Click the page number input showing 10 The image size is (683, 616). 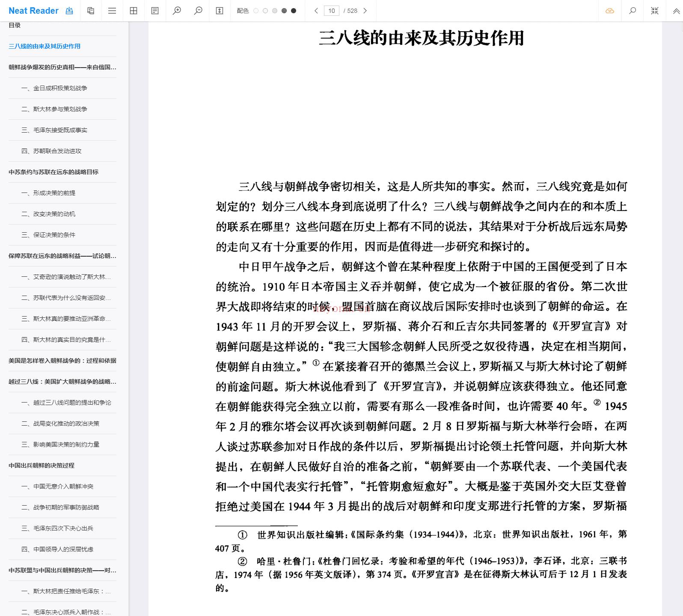coord(332,11)
